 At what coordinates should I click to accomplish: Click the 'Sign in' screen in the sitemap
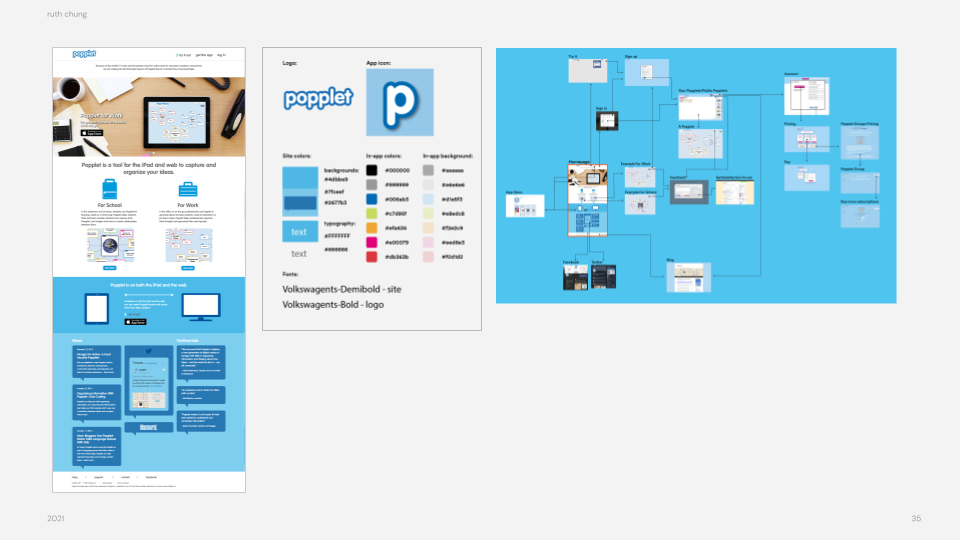pyautogui.click(x=607, y=121)
